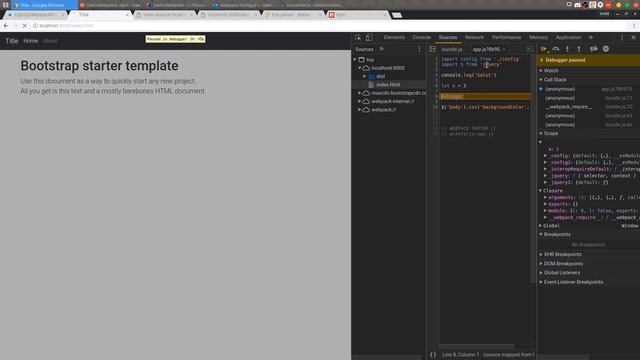The image size is (640, 360).
Task: Step over the next function call
Action: pyautogui.click(x=556, y=49)
